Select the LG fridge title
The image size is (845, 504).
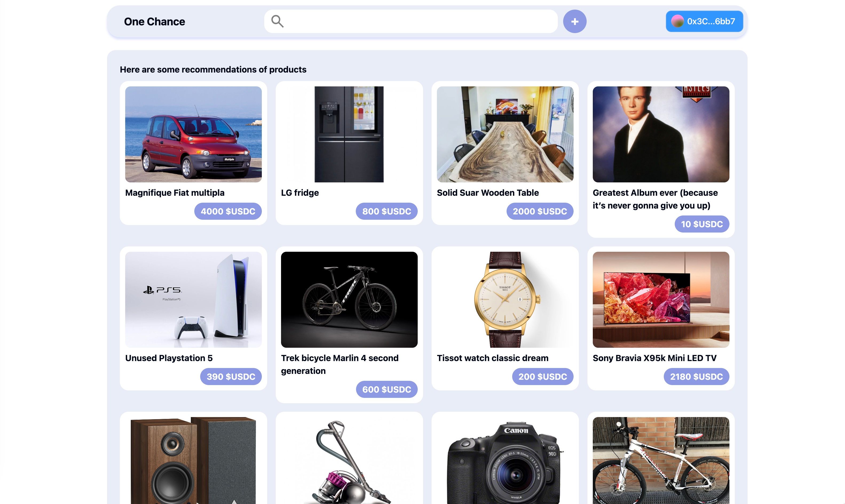[x=300, y=193]
